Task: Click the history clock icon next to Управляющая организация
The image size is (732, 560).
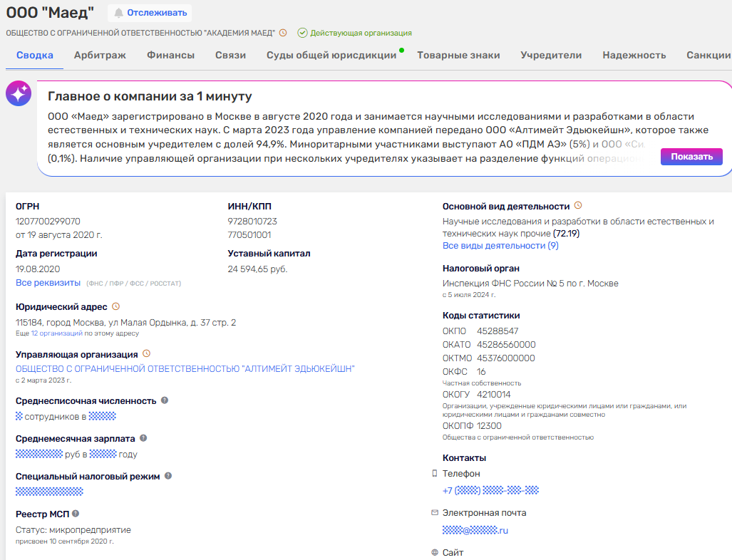Action: (147, 353)
